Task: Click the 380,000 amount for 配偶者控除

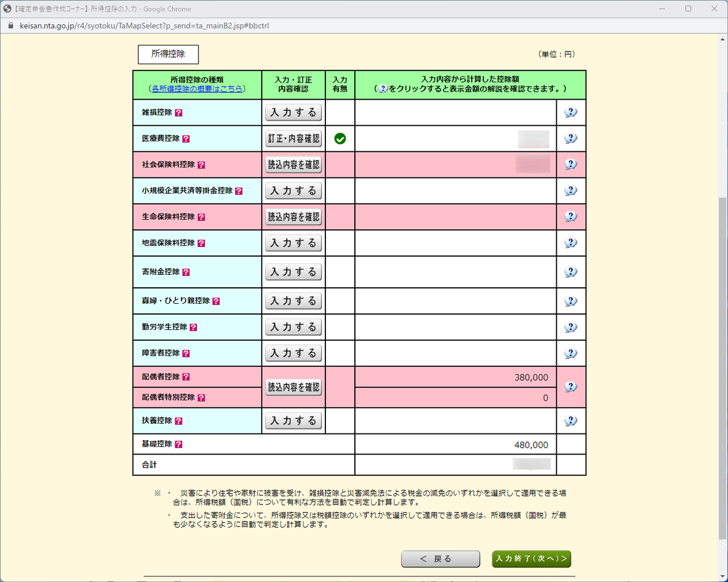Action: pyautogui.click(x=531, y=378)
